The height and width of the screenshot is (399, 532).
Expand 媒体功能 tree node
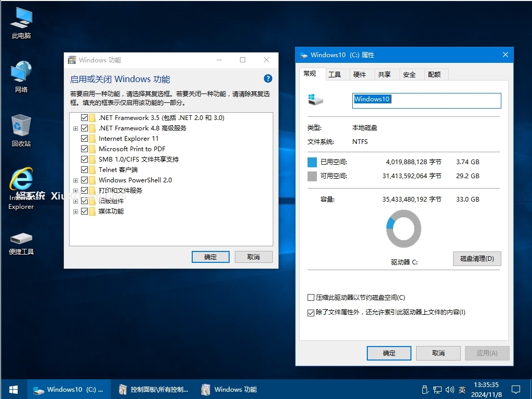click(x=76, y=212)
